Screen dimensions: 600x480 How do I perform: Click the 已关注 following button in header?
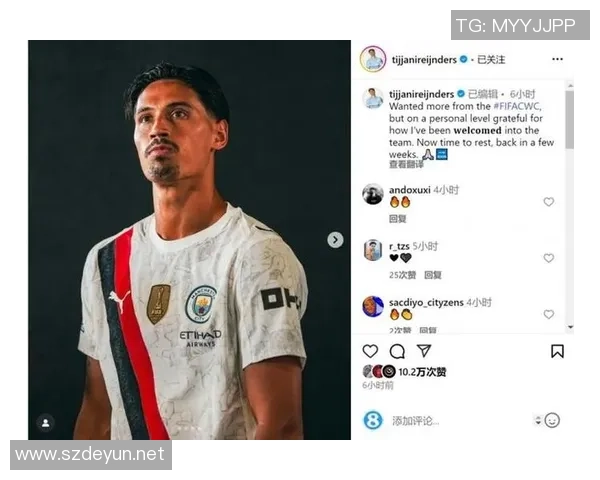pyautogui.click(x=491, y=60)
